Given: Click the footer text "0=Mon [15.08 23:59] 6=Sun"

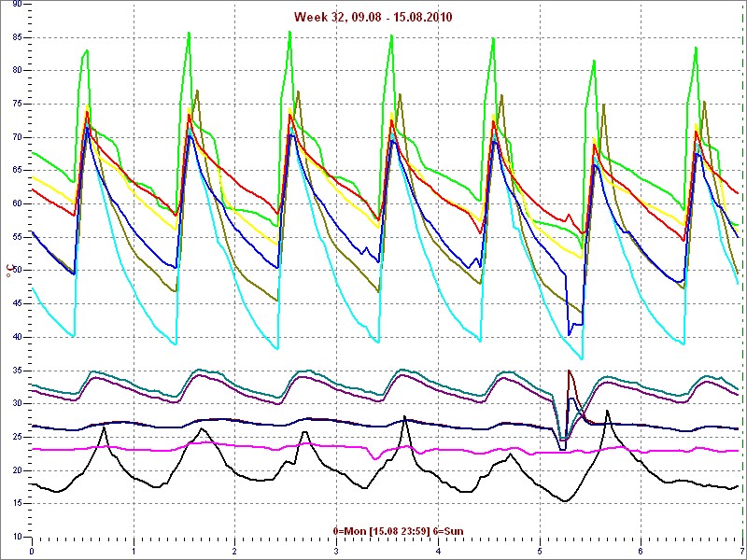Looking at the screenshot, I should [x=398, y=531].
